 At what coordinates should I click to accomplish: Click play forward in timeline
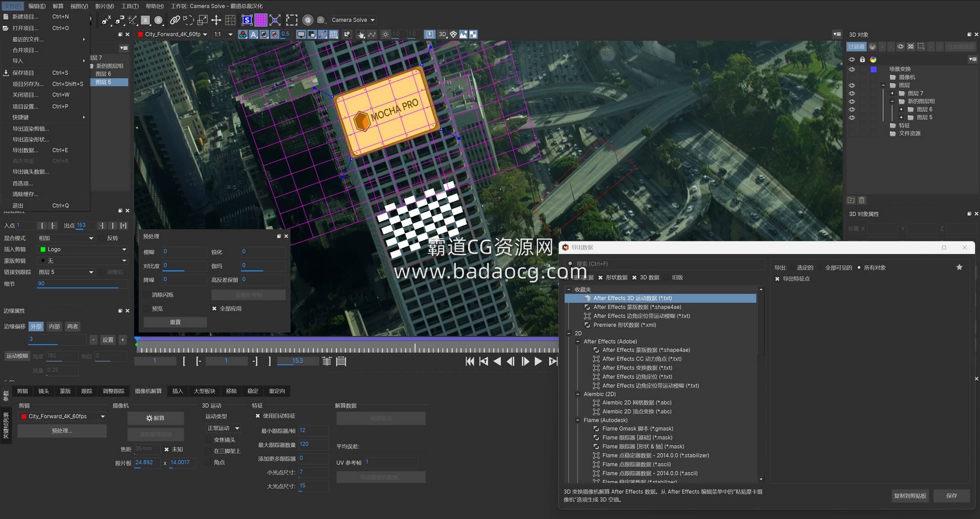point(538,361)
